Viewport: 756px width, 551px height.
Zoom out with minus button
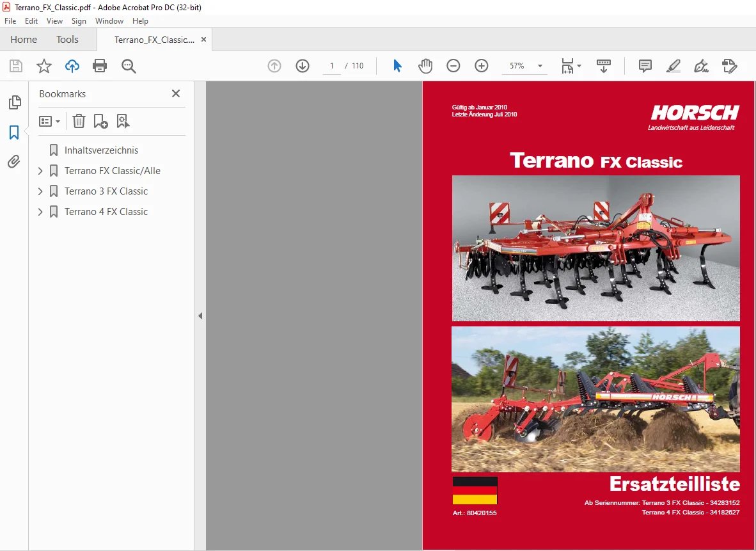click(453, 66)
